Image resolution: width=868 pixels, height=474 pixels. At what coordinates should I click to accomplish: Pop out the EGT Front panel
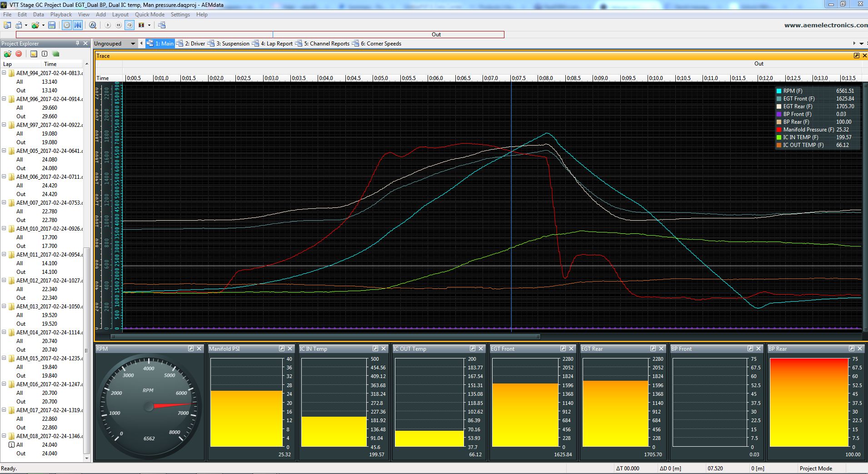coord(563,348)
